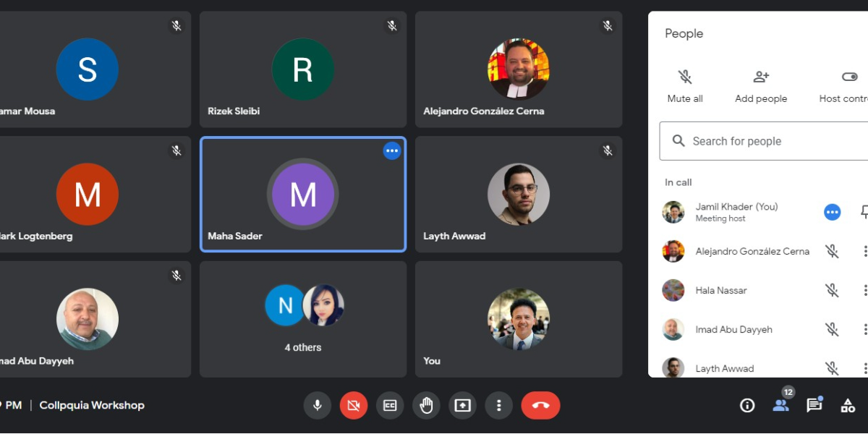Click the 'In call' section label
868x434 pixels.
[x=678, y=182]
